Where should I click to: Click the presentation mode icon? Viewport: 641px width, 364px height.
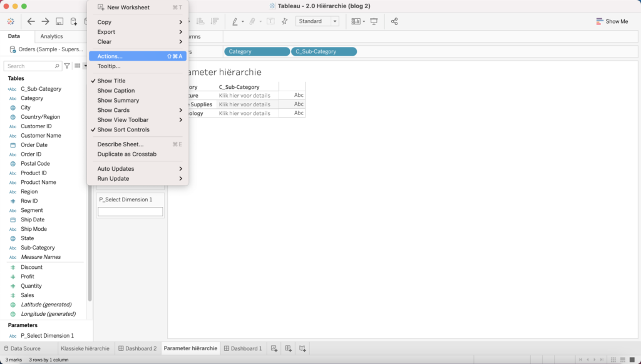pyautogui.click(x=374, y=21)
